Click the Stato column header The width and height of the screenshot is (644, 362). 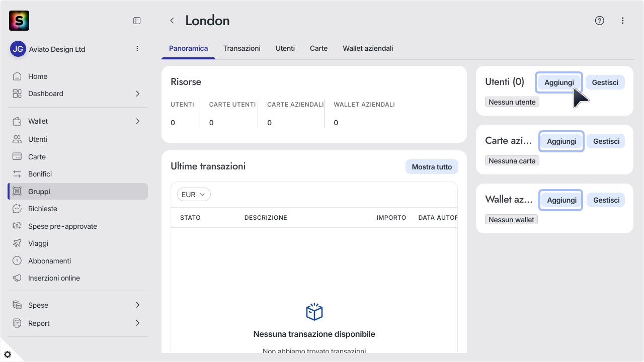pyautogui.click(x=190, y=218)
